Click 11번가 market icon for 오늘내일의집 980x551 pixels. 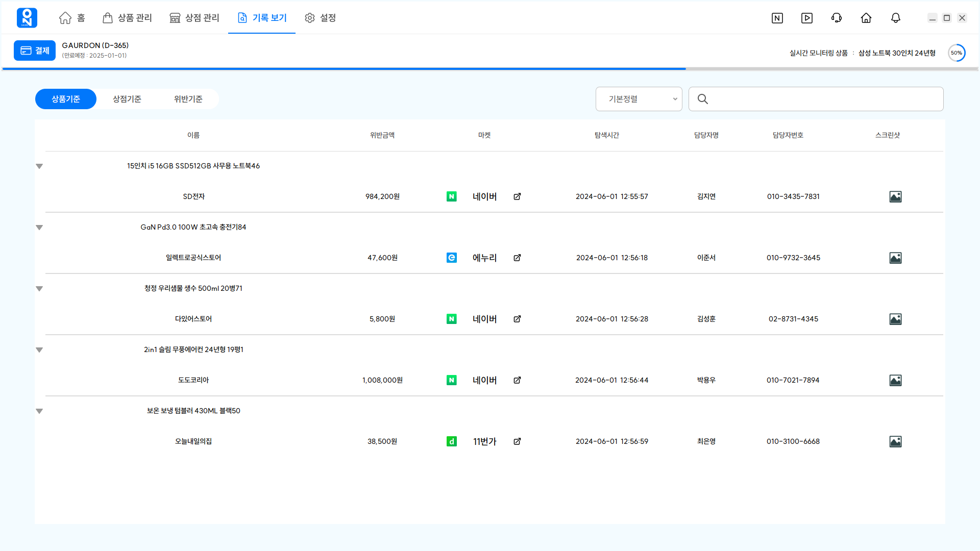(x=452, y=441)
